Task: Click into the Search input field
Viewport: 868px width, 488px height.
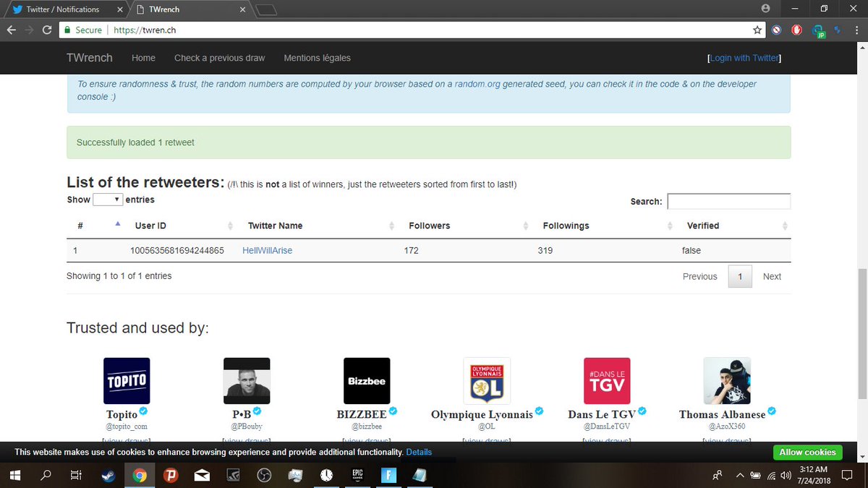Action: (x=728, y=201)
